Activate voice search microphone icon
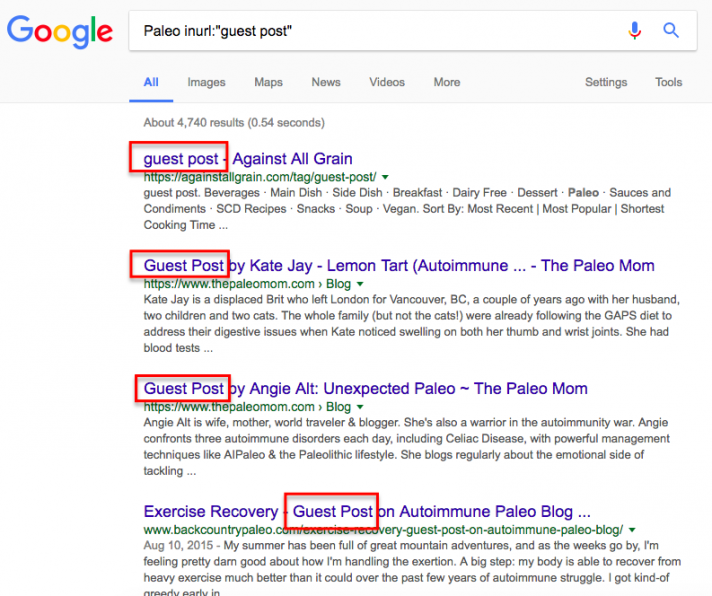 (634, 31)
